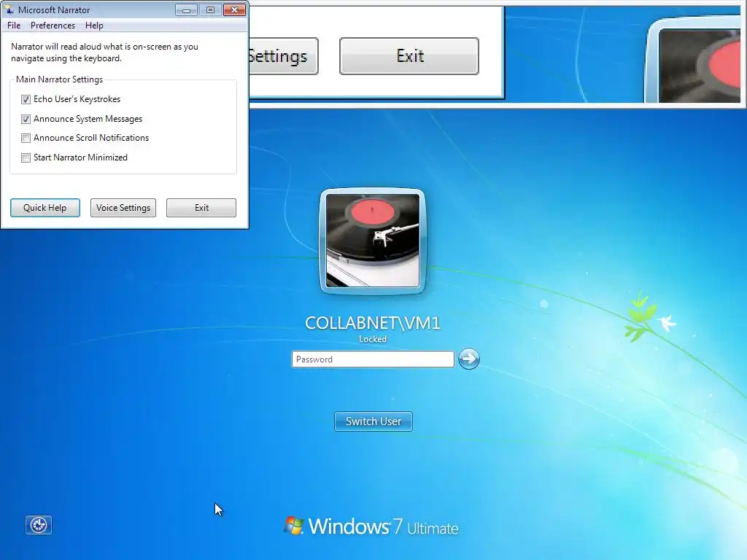Click the Switch User button
The width and height of the screenshot is (747, 560).
click(x=373, y=421)
